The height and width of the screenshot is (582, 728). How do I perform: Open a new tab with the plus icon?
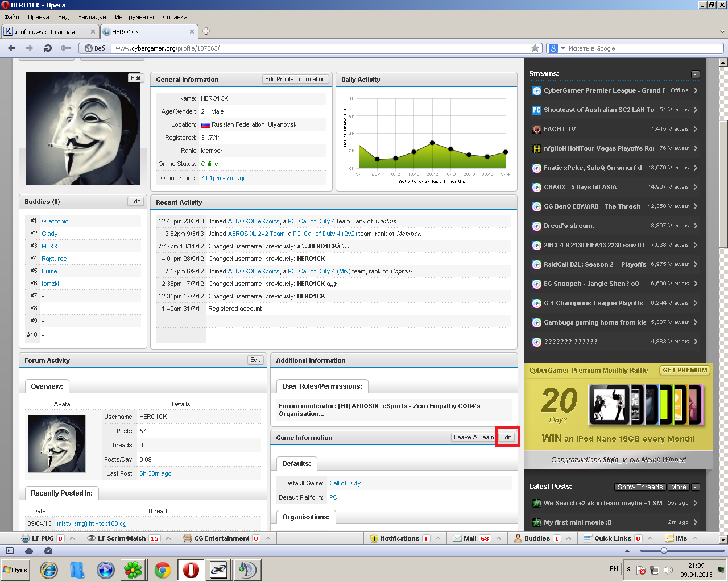pyautogui.click(x=206, y=31)
